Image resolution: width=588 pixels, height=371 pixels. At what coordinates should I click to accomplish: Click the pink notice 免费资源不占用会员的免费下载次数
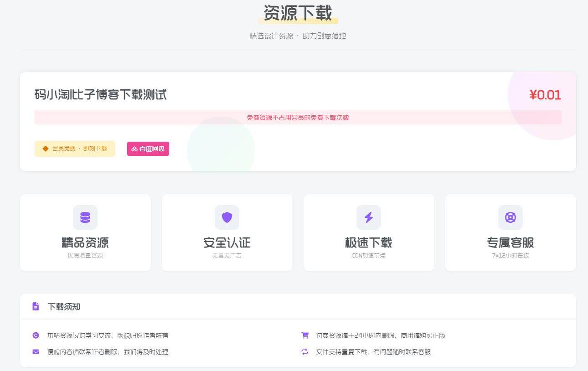coord(298,118)
